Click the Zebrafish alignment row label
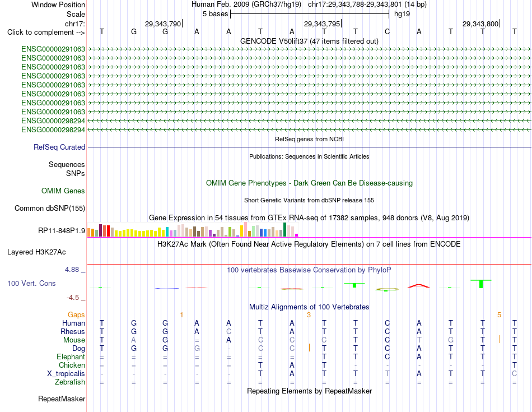This screenshot has width=532, height=412. click(70, 382)
